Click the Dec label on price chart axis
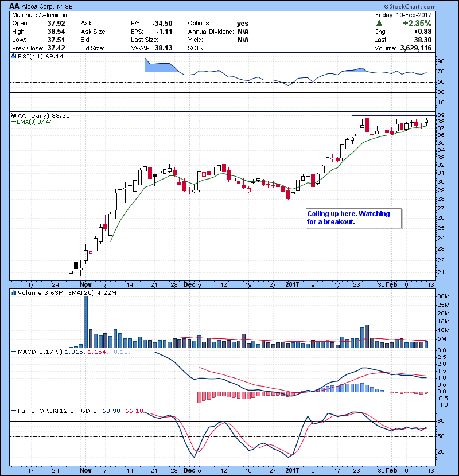Viewport: 459px width, 476px height. coord(189,285)
